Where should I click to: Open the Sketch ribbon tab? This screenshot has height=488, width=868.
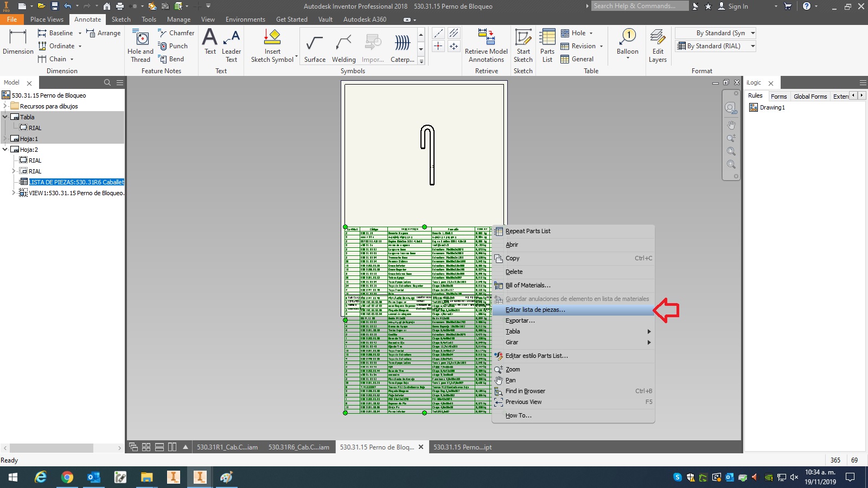pos(121,19)
